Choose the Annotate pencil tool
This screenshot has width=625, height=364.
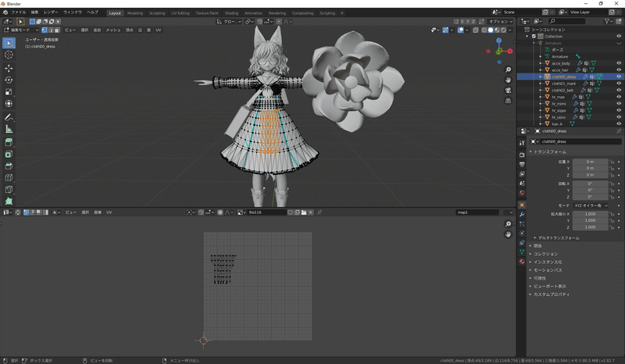pos(9,116)
